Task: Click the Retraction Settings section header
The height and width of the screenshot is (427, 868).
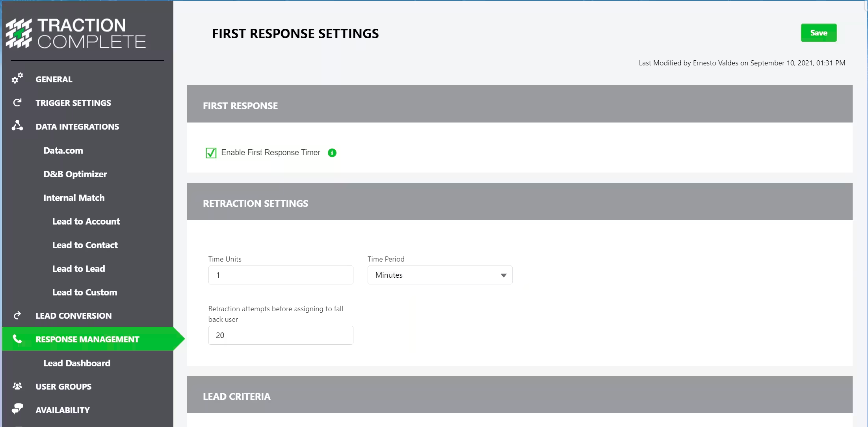Action: 520,201
